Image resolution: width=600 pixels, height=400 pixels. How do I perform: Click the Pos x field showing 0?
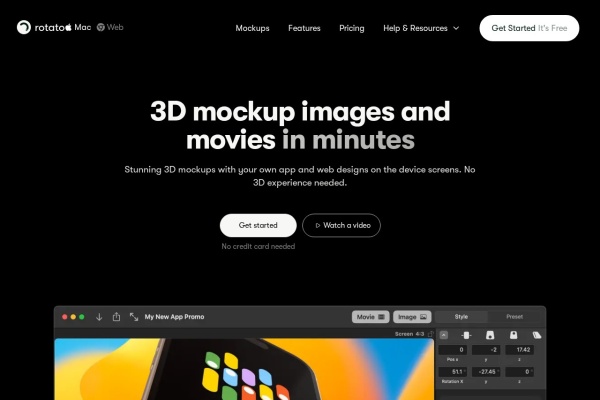click(452, 350)
